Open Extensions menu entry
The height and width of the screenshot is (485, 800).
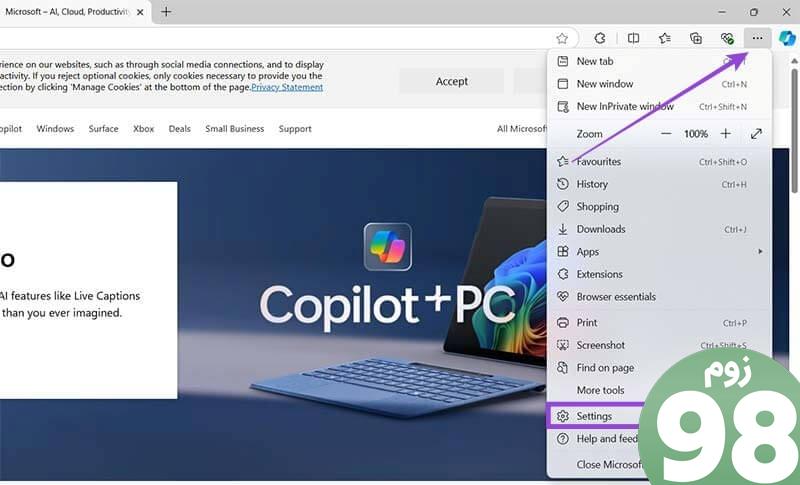point(658,274)
